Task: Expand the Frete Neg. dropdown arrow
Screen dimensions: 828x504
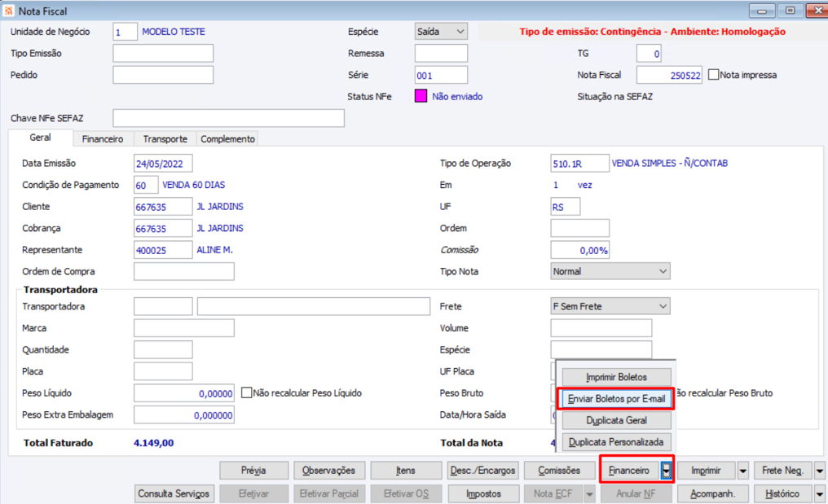Action: pos(820,471)
